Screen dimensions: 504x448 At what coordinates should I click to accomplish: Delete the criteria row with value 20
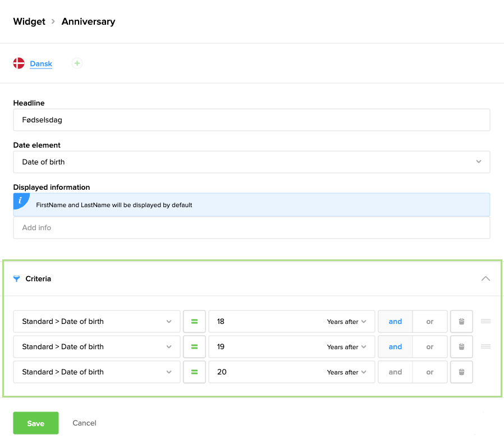point(461,372)
